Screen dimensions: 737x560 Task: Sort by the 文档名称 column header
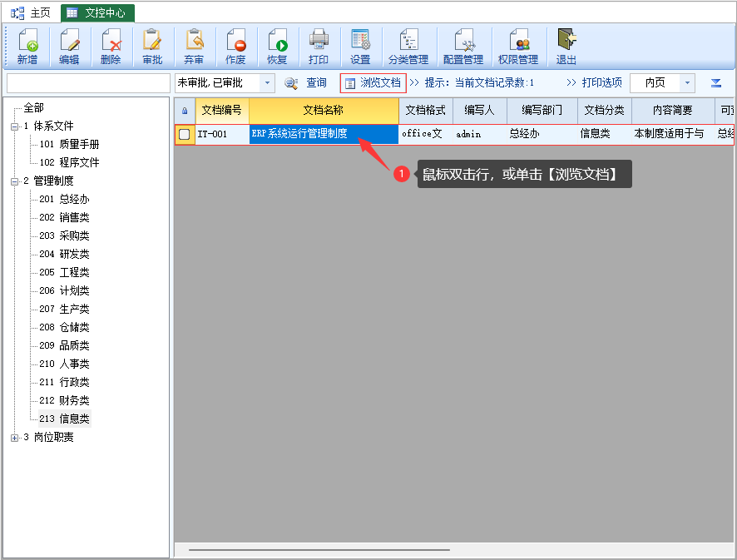pos(324,111)
